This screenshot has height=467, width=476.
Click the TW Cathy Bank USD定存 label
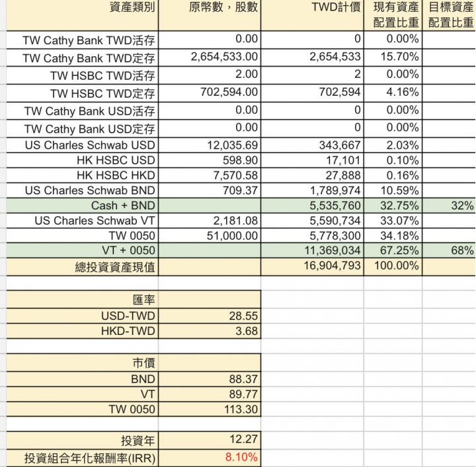tap(89, 129)
